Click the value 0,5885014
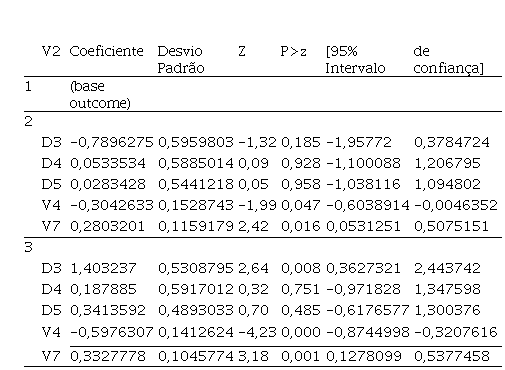 point(196,163)
